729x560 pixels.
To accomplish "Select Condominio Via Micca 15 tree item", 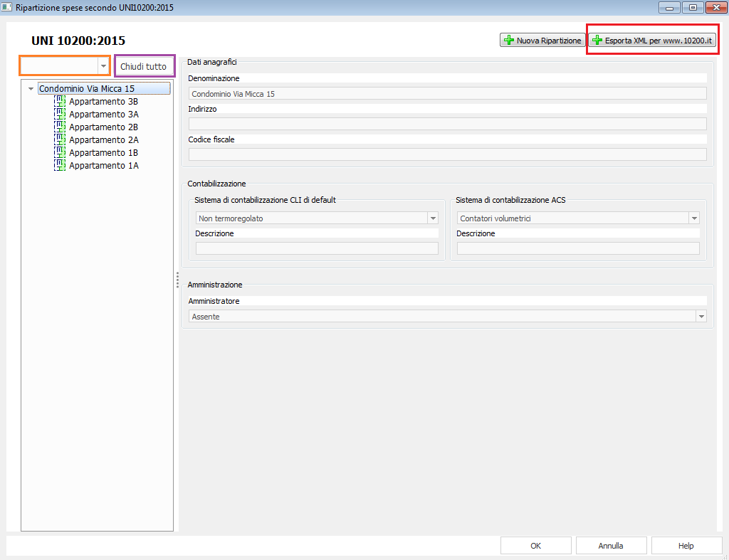I will coord(86,89).
